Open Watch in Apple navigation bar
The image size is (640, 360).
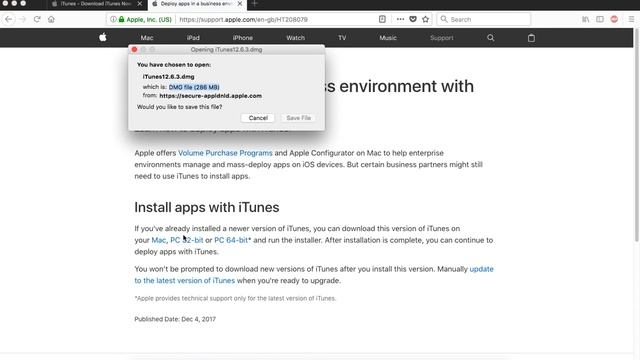(x=296, y=38)
